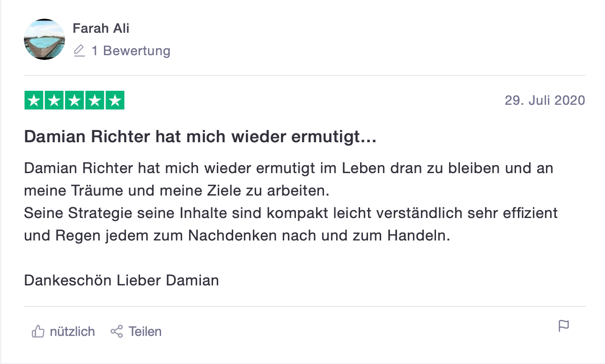Click the sentence starting with Seine Strategie
Viewport: 605px width, 364px height.
coord(290,213)
